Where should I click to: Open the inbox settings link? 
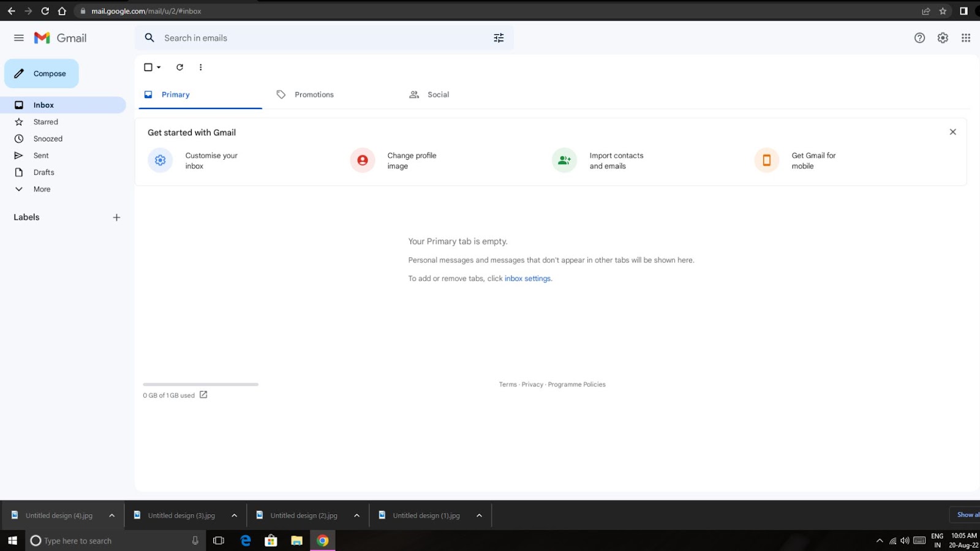click(x=527, y=279)
